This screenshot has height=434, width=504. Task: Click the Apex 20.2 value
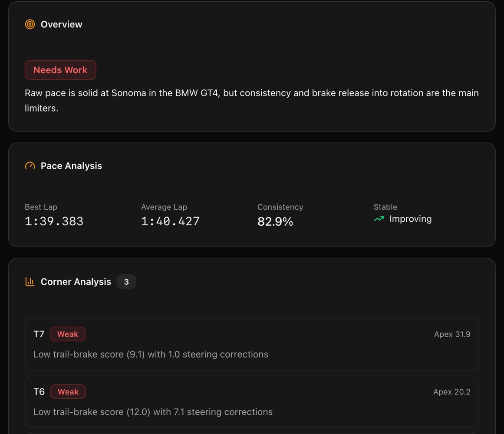[451, 391]
